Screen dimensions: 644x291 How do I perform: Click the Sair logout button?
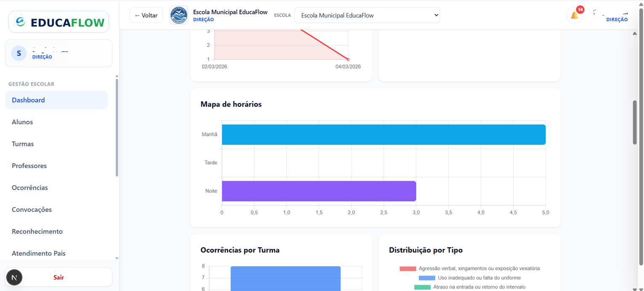(x=58, y=278)
